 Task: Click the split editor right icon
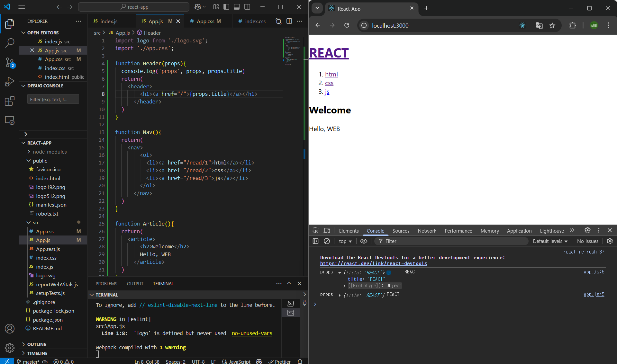tap(289, 21)
